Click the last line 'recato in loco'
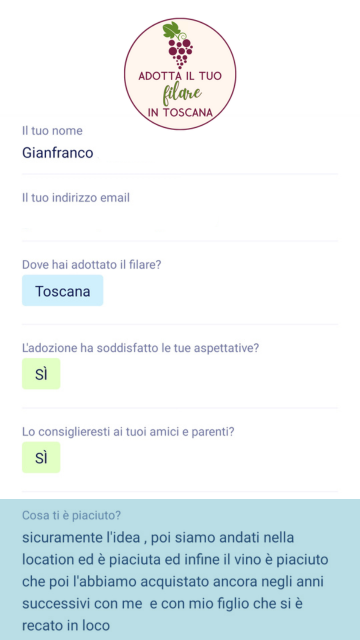 [x=66, y=625]
